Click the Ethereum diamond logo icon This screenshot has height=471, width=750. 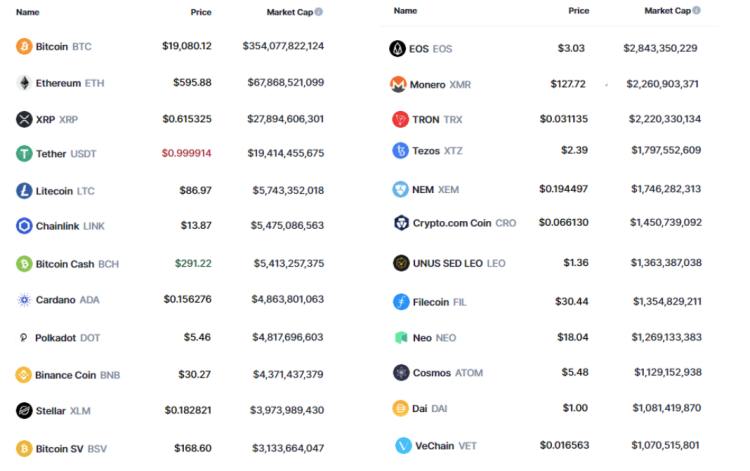click(x=24, y=83)
